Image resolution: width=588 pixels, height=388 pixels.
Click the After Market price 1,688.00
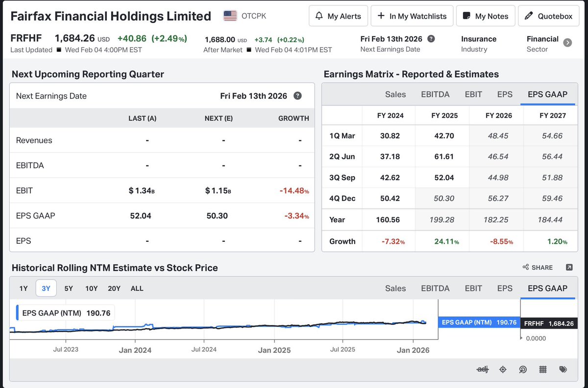tap(219, 39)
